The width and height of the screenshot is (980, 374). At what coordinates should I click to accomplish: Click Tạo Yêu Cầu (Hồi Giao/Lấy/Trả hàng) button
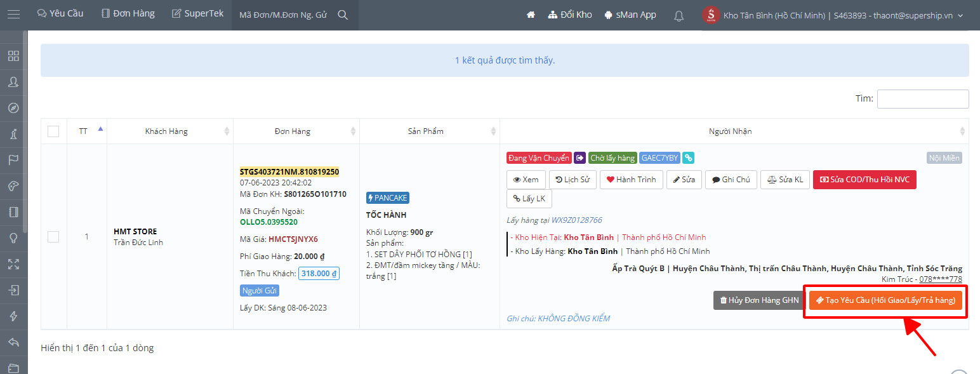885,300
